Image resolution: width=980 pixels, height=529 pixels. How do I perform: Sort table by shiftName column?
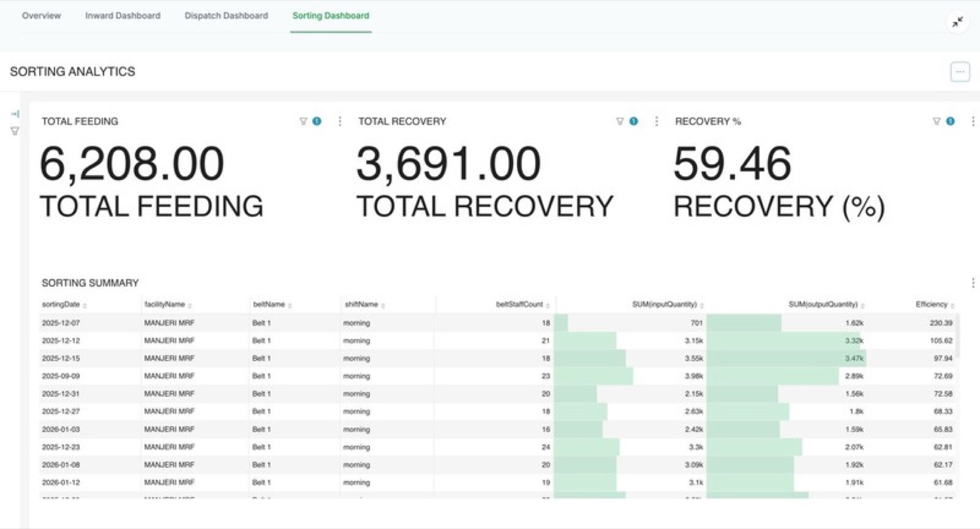[x=364, y=305]
